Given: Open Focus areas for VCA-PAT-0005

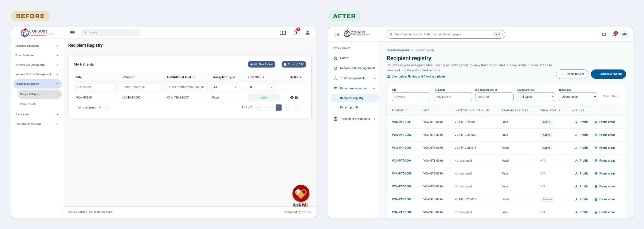Looking at the screenshot, I should tap(605, 174).
